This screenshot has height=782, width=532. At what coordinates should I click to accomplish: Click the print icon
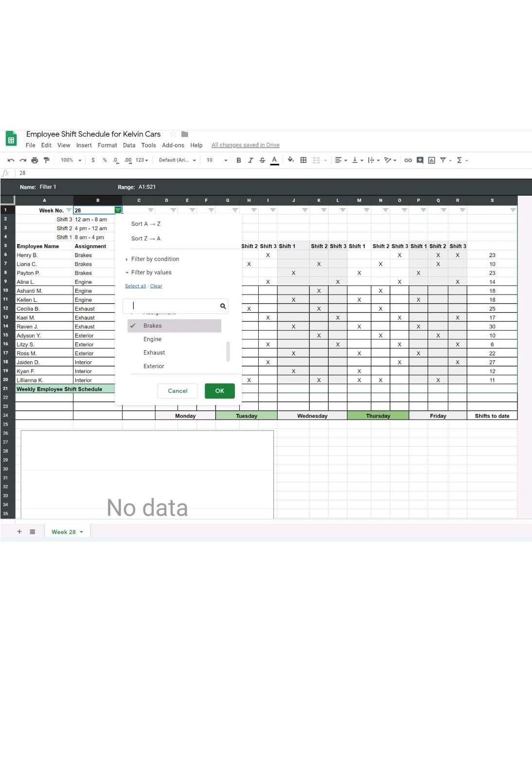pyautogui.click(x=35, y=160)
